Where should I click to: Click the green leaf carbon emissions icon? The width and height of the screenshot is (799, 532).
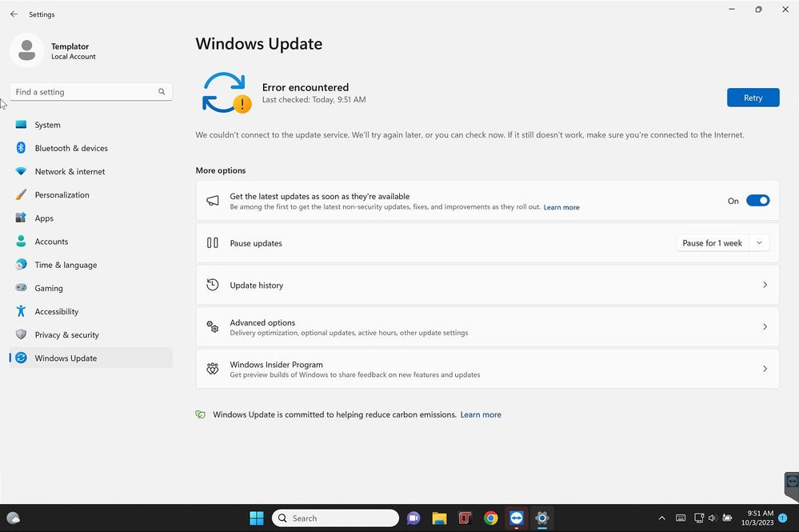[200, 414]
